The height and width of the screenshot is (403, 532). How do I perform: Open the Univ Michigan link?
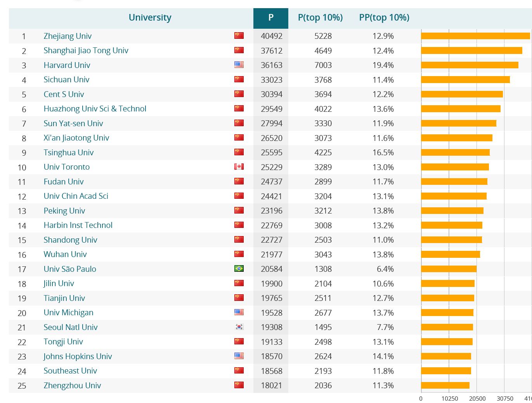pyautogui.click(x=68, y=313)
